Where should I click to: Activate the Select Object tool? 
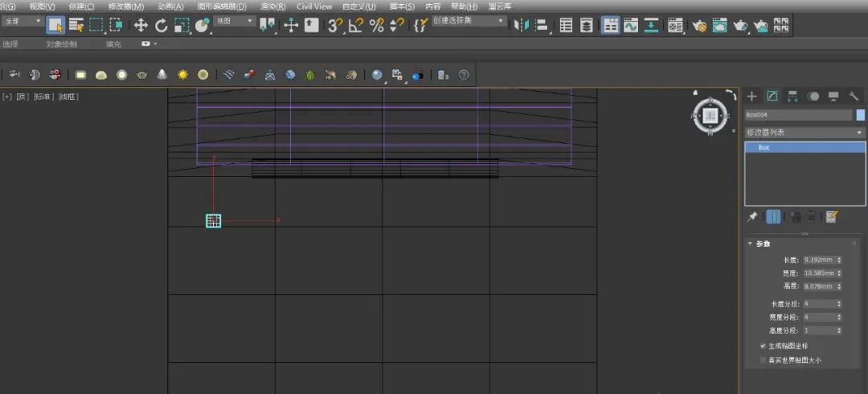[x=55, y=25]
